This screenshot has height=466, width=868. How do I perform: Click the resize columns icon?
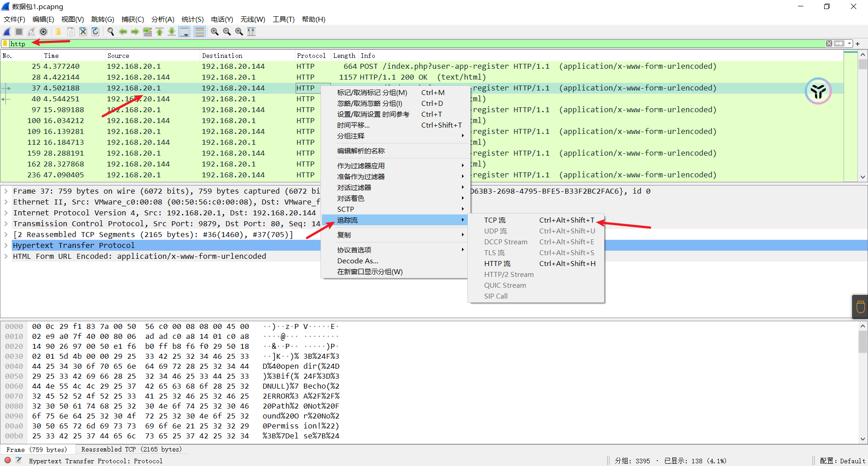click(x=251, y=32)
